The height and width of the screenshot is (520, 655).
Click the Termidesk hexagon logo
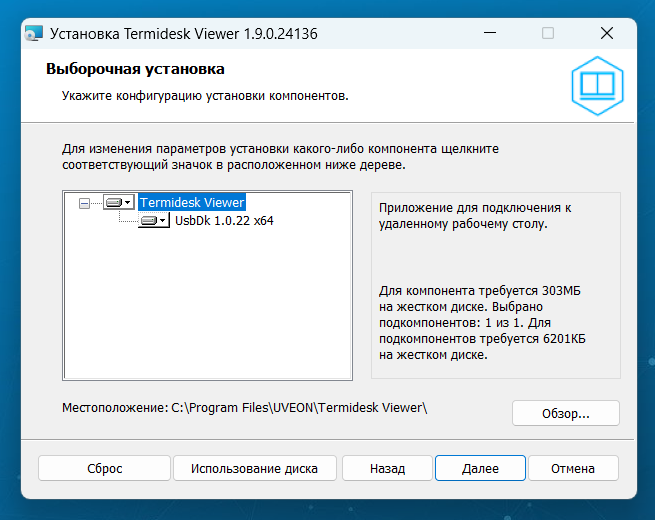[x=597, y=86]
